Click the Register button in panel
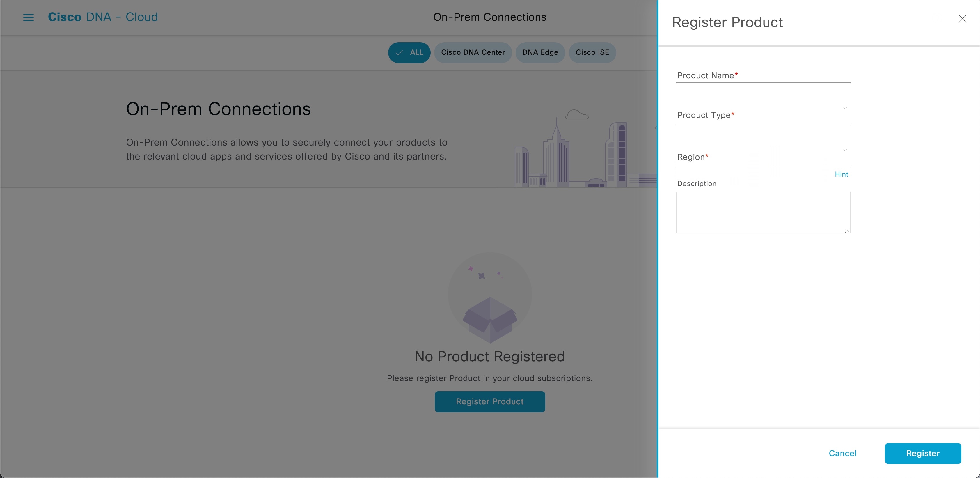 (x=923, y=453)
